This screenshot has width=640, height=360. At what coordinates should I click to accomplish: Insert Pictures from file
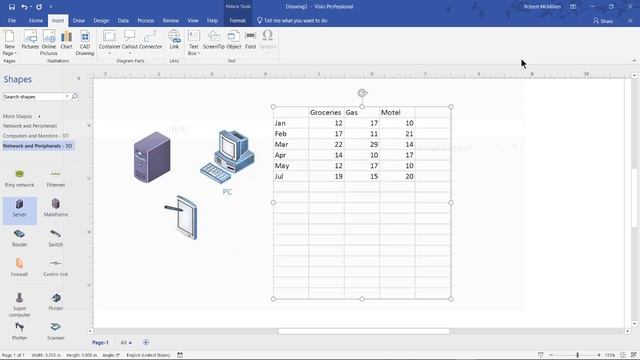(x=30, y=40)
